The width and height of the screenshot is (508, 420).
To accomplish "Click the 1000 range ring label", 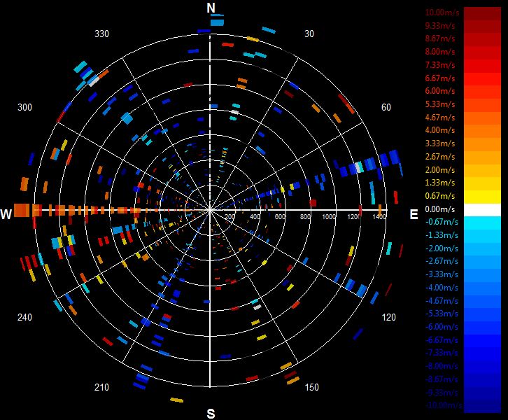I will coord(329,216).
